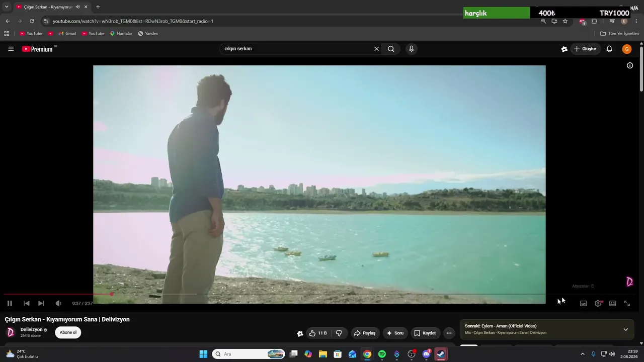This screenshot has width=644, height=362.
Task: Dislike the video
Action: 339,333
